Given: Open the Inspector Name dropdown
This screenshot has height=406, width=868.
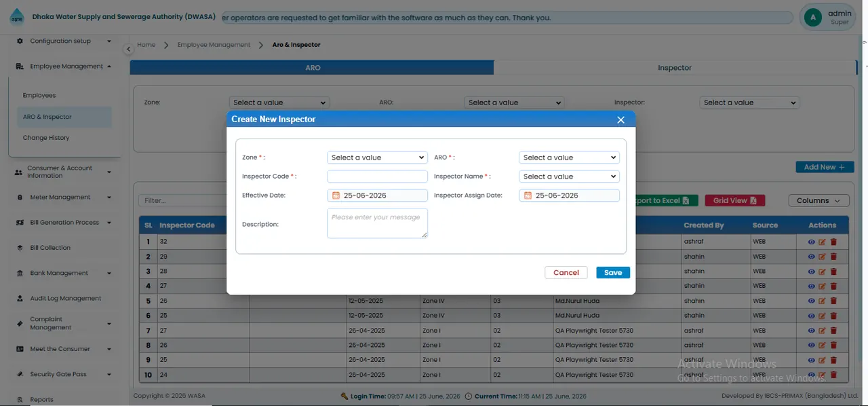Looking at the screenshot, I should pos(569,177).
